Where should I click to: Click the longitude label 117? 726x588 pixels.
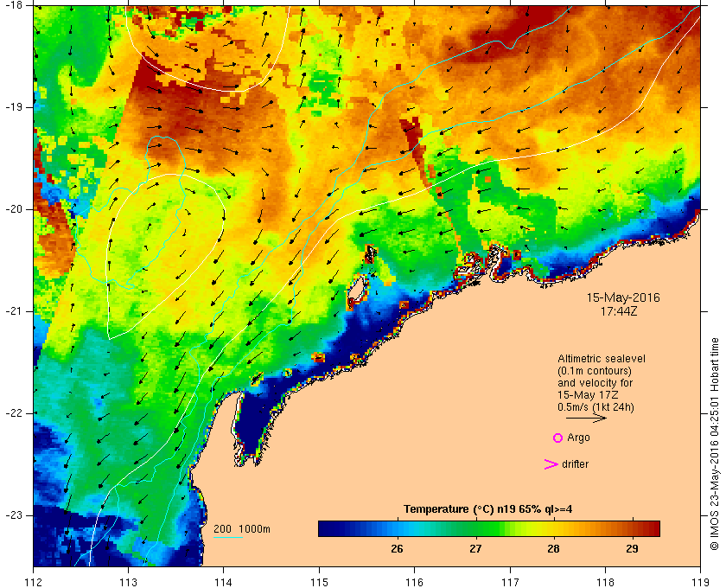510,581
